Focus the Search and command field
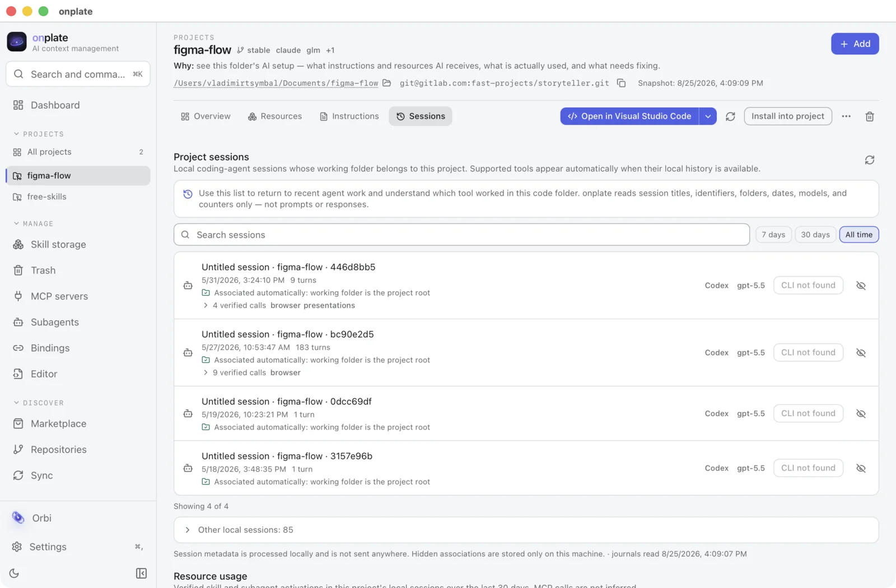The width and height of the screenshot is (896, 588). point(78,74)
